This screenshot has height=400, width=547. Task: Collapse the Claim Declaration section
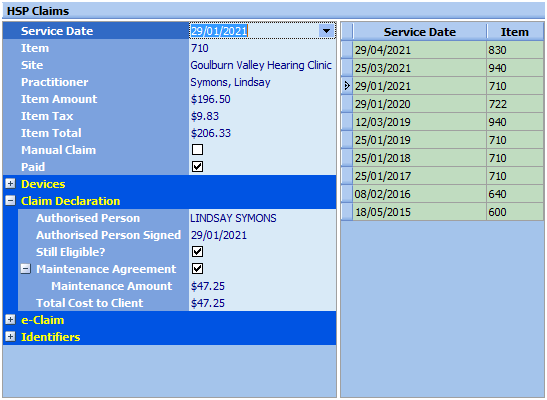10,201
